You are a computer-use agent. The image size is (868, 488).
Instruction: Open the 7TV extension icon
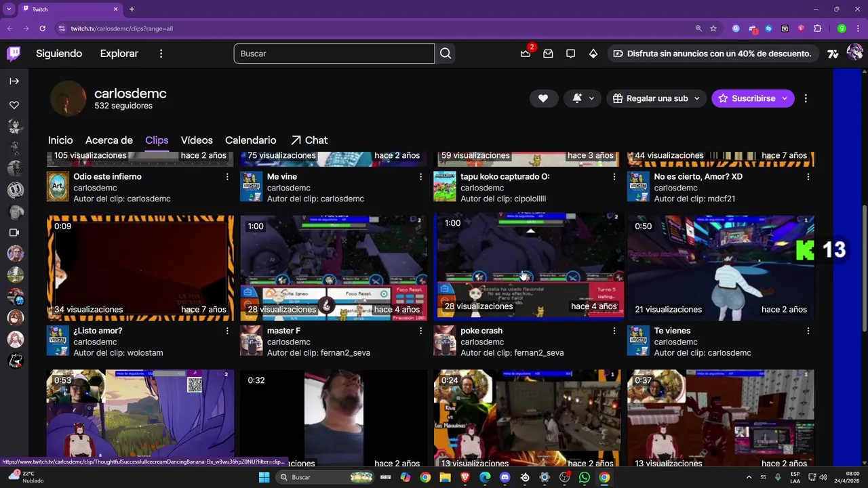click(833, 54)
